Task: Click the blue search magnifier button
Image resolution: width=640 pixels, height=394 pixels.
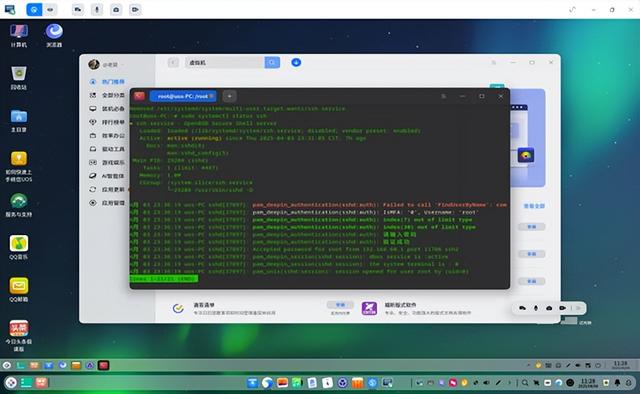Action: click(272, 62)
